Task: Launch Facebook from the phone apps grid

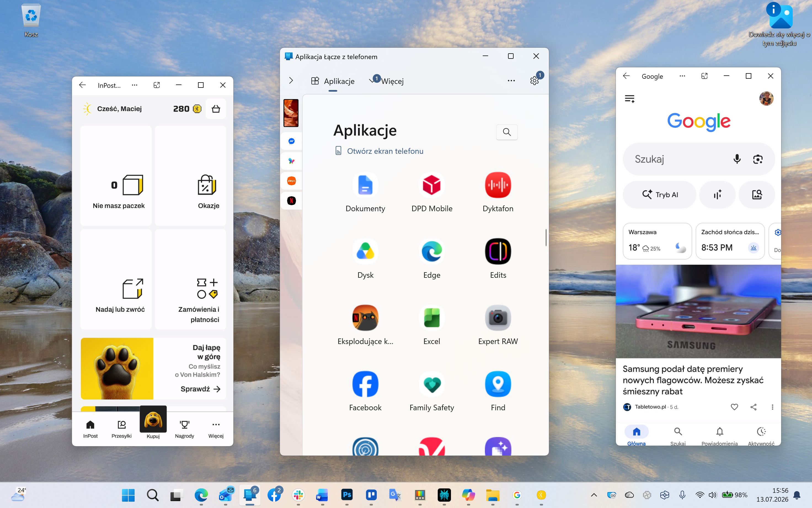Action: point(365,391)
